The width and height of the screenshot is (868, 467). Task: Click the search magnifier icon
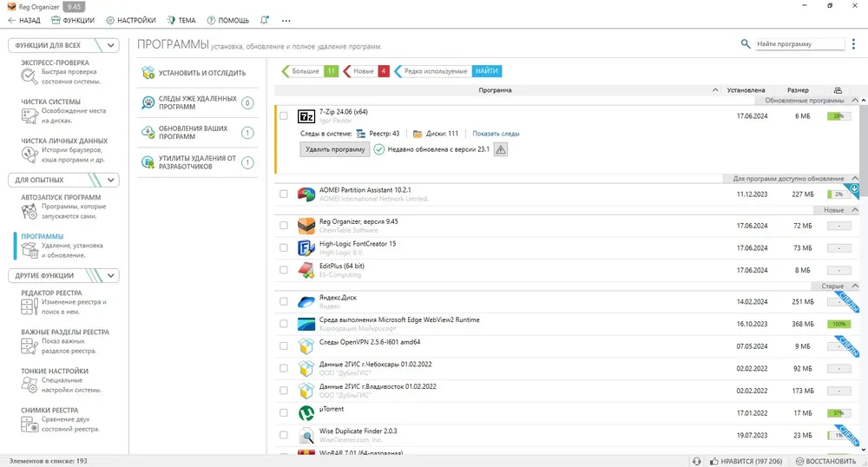coord(745,43)
